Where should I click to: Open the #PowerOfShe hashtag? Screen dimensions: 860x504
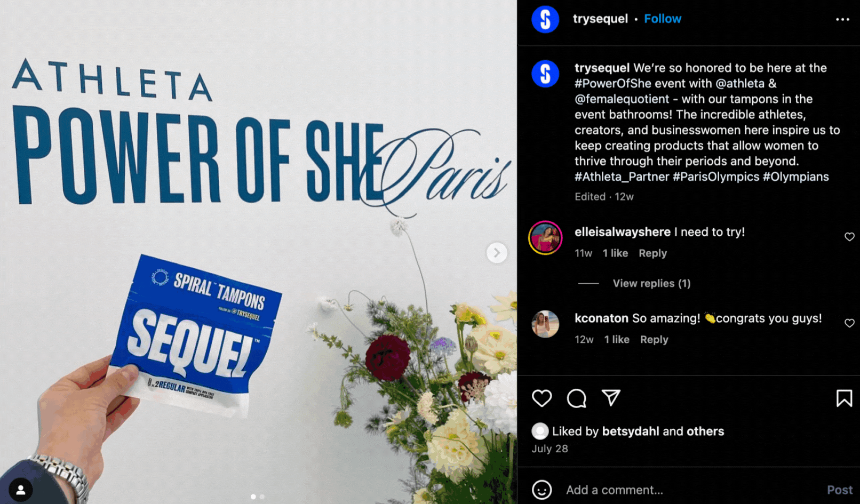pos(613,83)
